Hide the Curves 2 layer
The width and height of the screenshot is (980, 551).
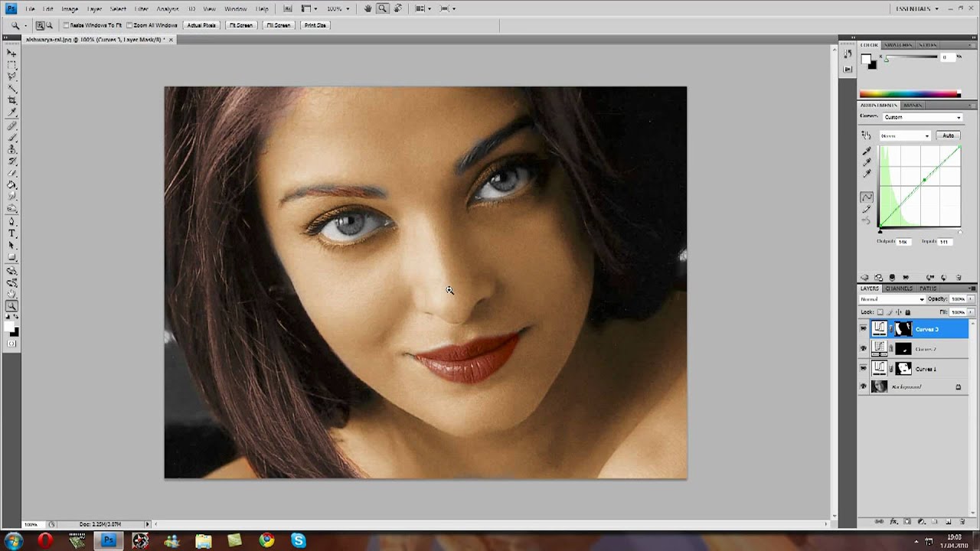(x=864, y=349)
